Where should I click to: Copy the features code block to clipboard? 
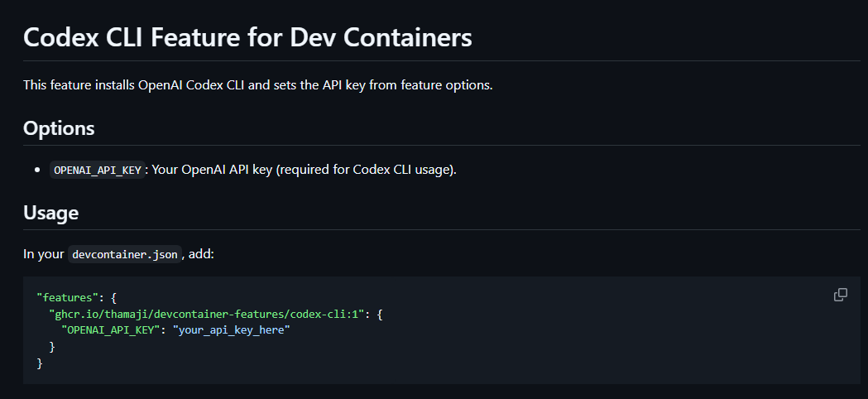point(841,295)
